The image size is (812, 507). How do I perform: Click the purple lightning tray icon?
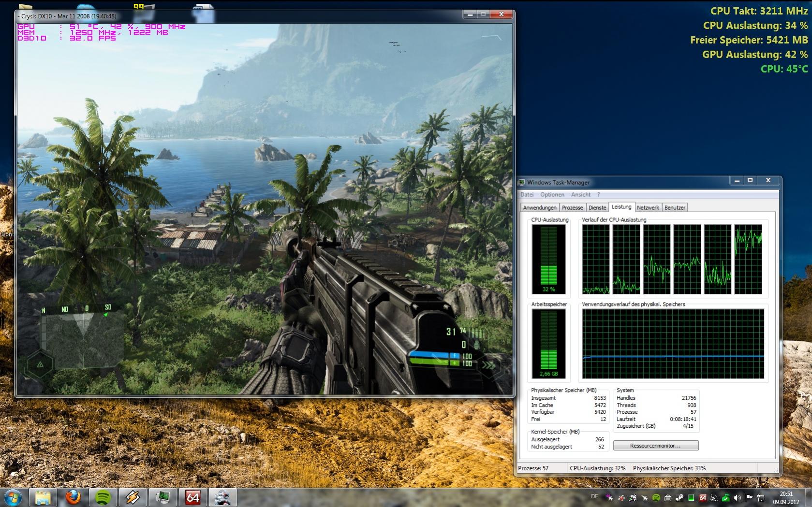609,498
